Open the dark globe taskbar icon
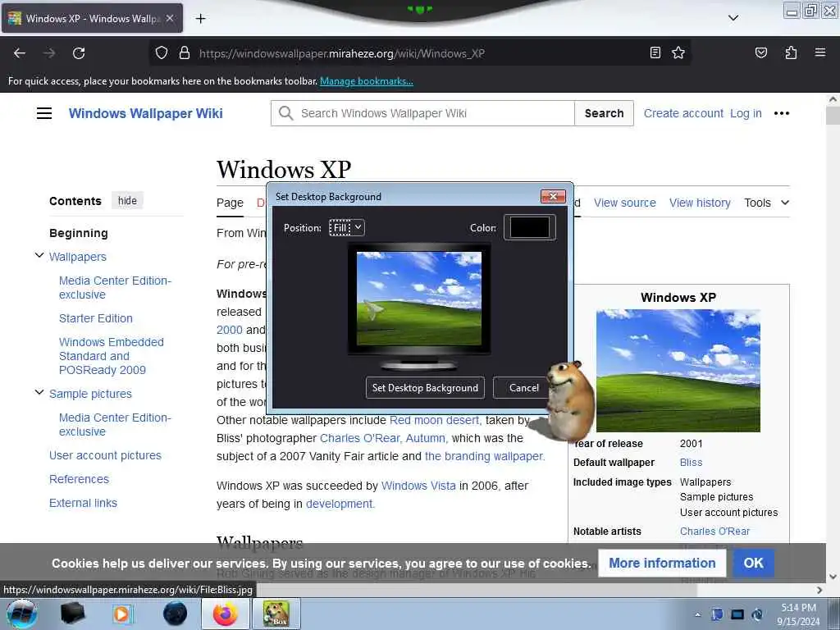This screenshot has width=840, height=630. coord(175,614)
